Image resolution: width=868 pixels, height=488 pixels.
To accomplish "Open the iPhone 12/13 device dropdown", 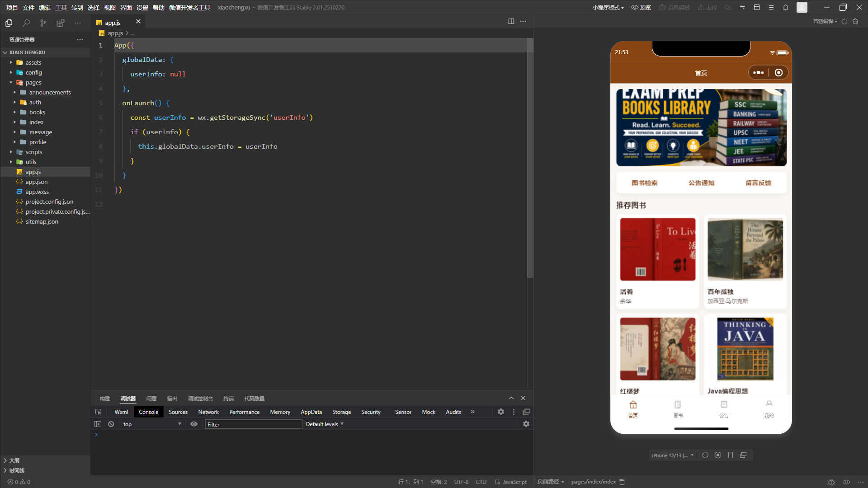I will (x=672, y=455).
